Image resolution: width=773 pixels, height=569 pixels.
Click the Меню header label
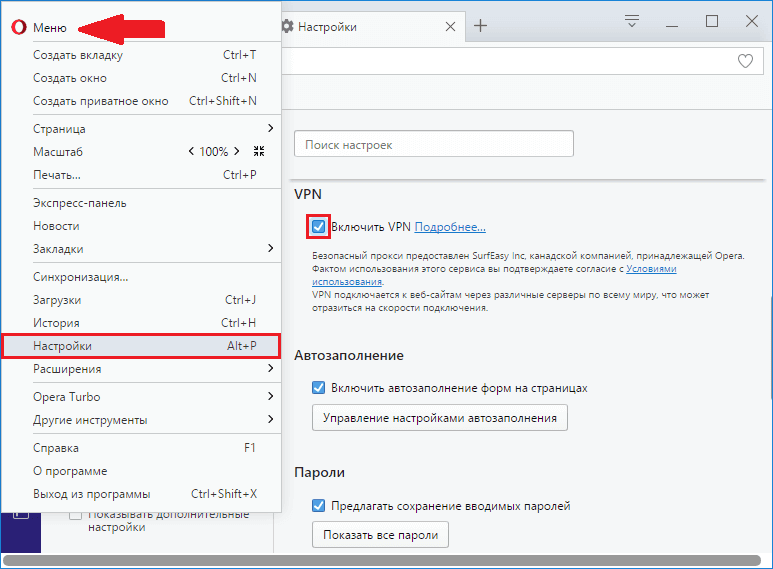click(50, 28)
